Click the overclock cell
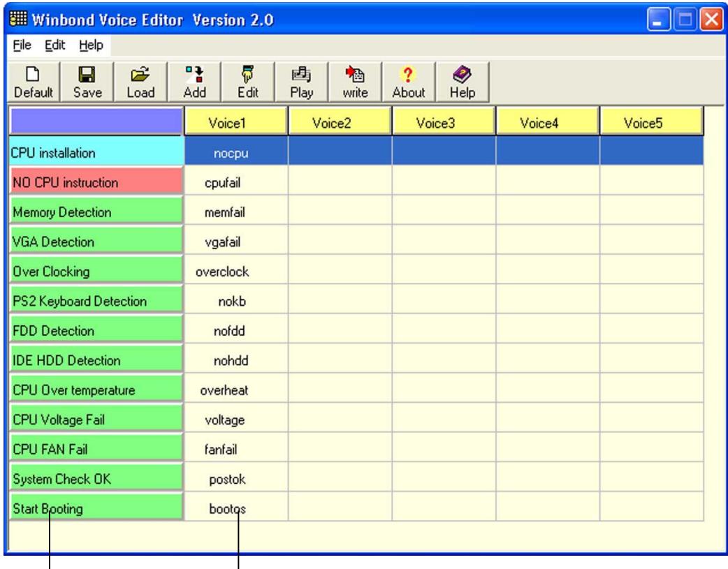728x569 pixels. (x=236, y=270)
